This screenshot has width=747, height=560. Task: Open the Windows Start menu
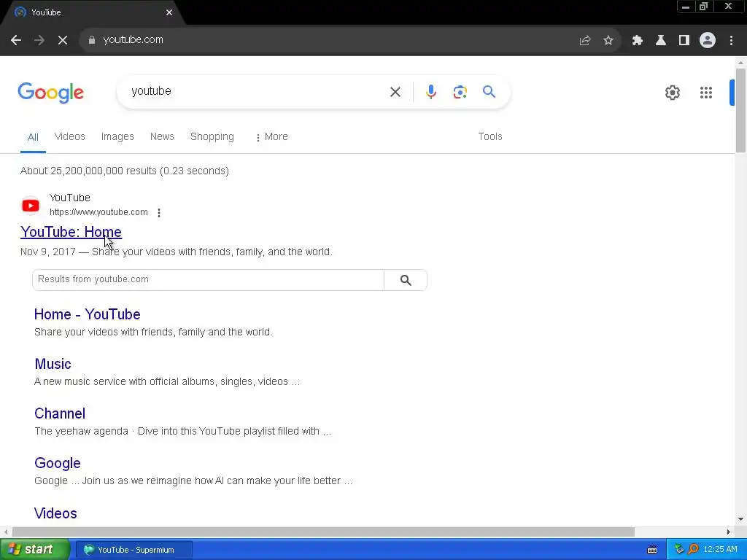pos(34,550)
